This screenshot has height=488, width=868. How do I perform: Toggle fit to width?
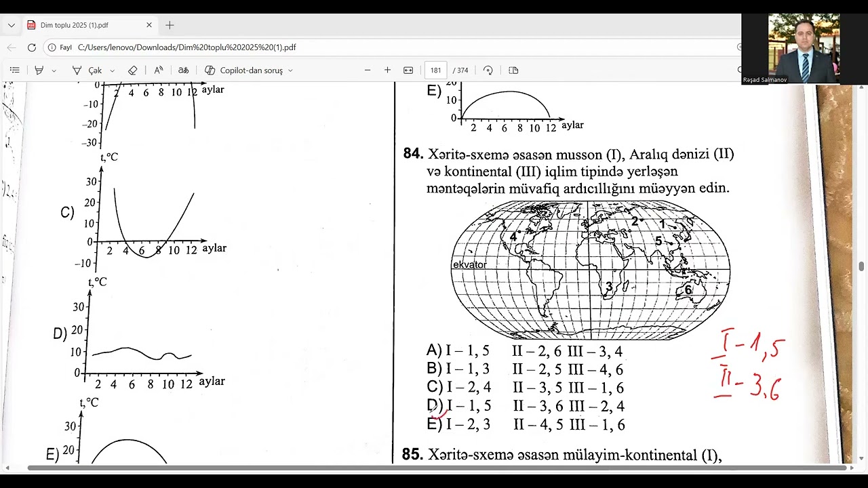coord(408,70)
